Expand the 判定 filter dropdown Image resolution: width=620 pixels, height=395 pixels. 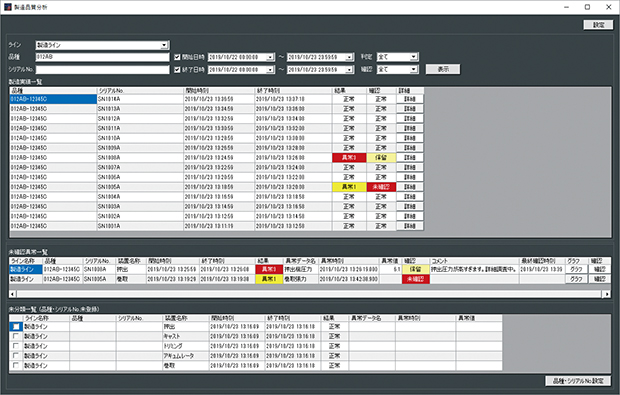[413, 57]
